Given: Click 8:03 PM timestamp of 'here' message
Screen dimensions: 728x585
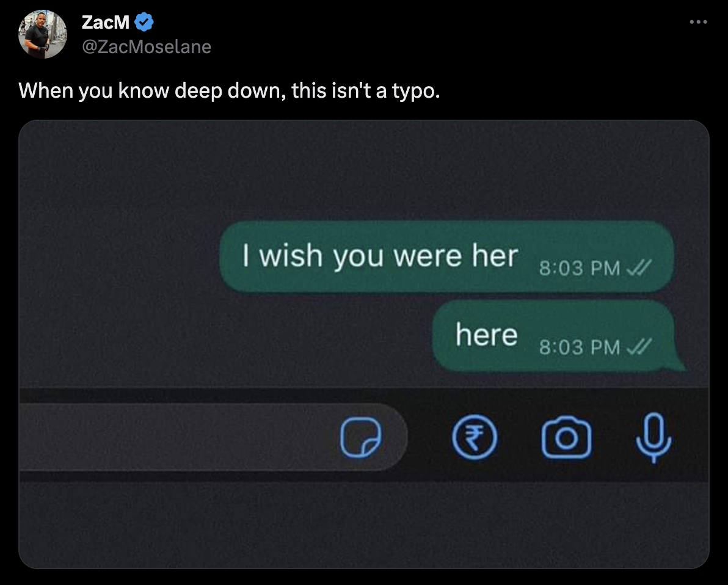Looking at the screenshot, I should pyautogui.click(x=580, y=347).
